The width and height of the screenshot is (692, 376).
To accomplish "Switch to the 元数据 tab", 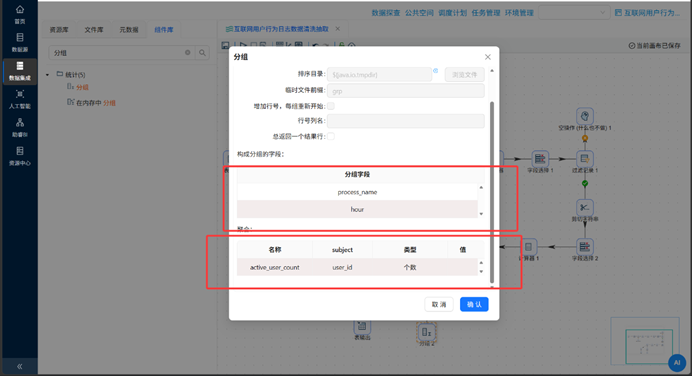I will tap(129, 30).
